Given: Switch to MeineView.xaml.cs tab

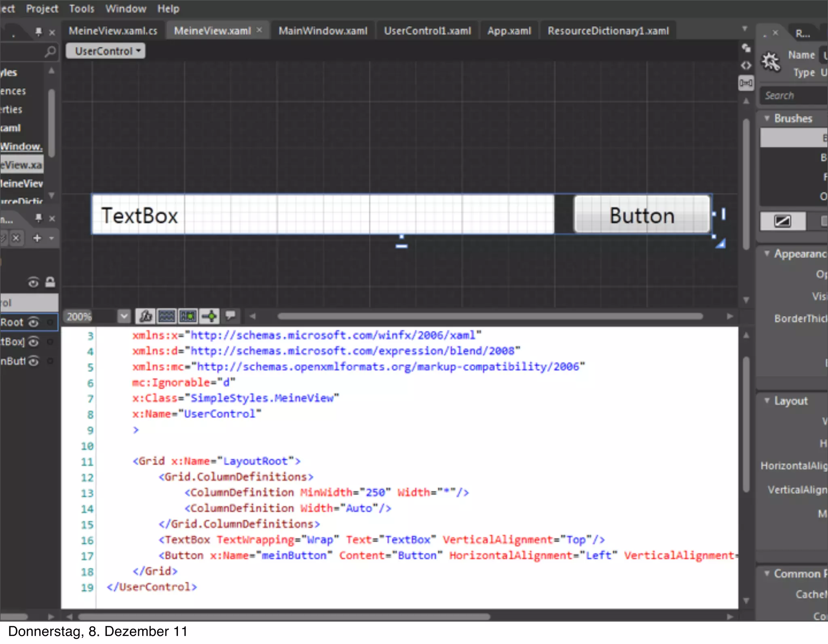Looking at the screenshot, I should pos(113,31).
